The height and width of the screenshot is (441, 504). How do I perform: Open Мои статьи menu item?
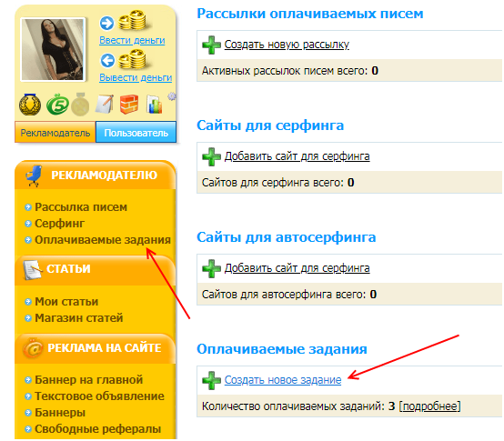66,302
